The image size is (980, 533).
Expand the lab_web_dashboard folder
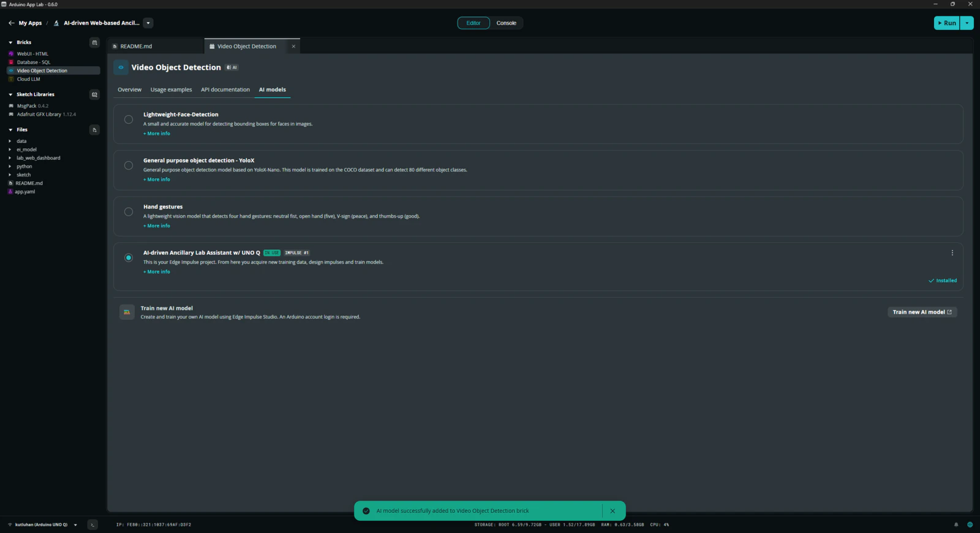[10, 158]
